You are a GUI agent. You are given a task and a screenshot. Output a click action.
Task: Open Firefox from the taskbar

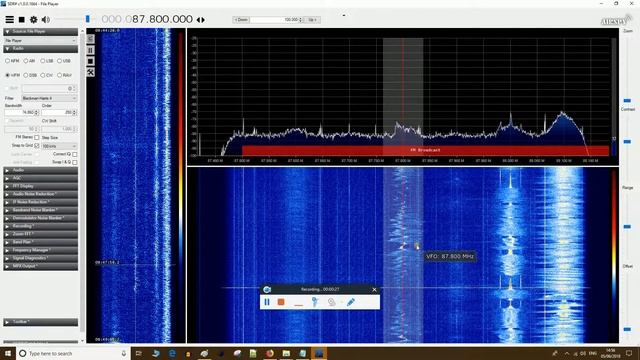pos(270,353)
